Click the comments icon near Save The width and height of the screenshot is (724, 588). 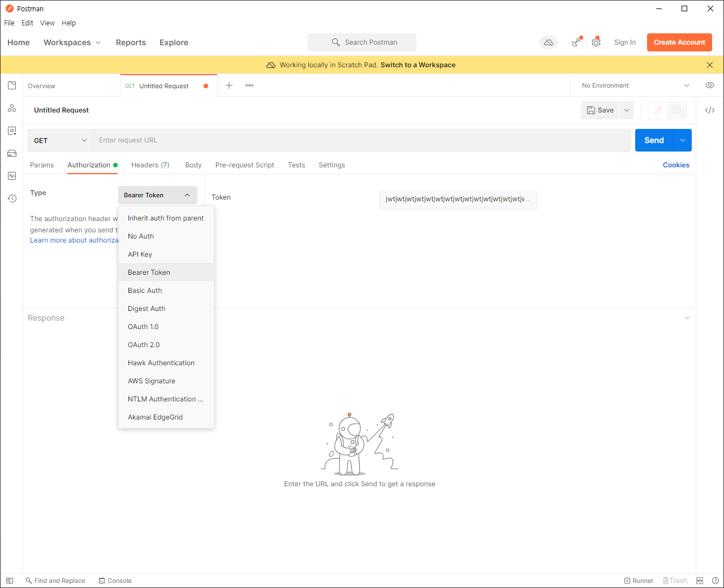[x=676, y=110]
